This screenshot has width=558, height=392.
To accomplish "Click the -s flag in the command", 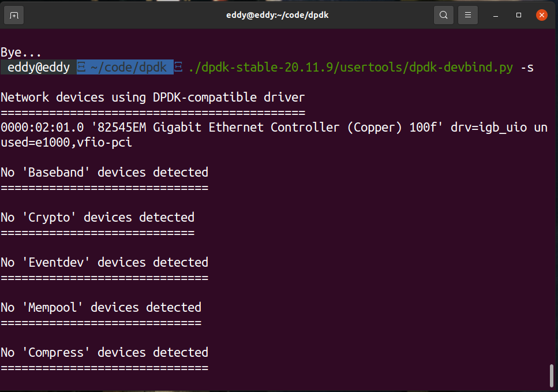I will [x=527, y=68].
